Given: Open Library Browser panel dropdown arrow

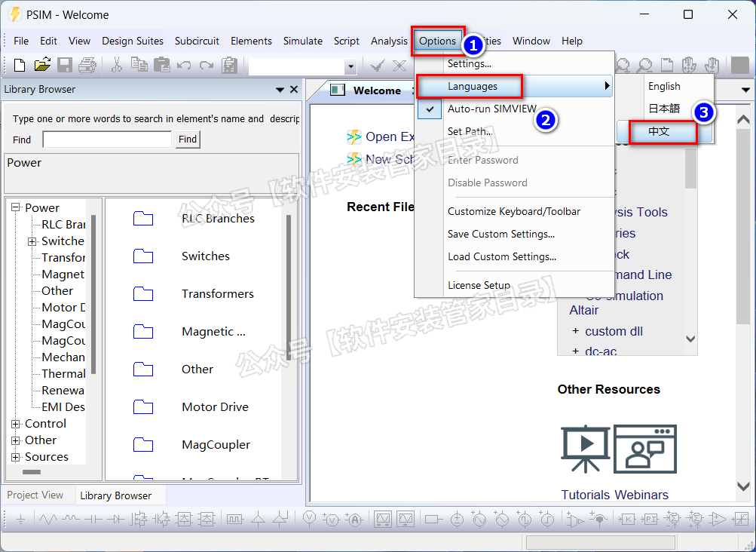Looking at the screenshot, I should coord(280,90).
